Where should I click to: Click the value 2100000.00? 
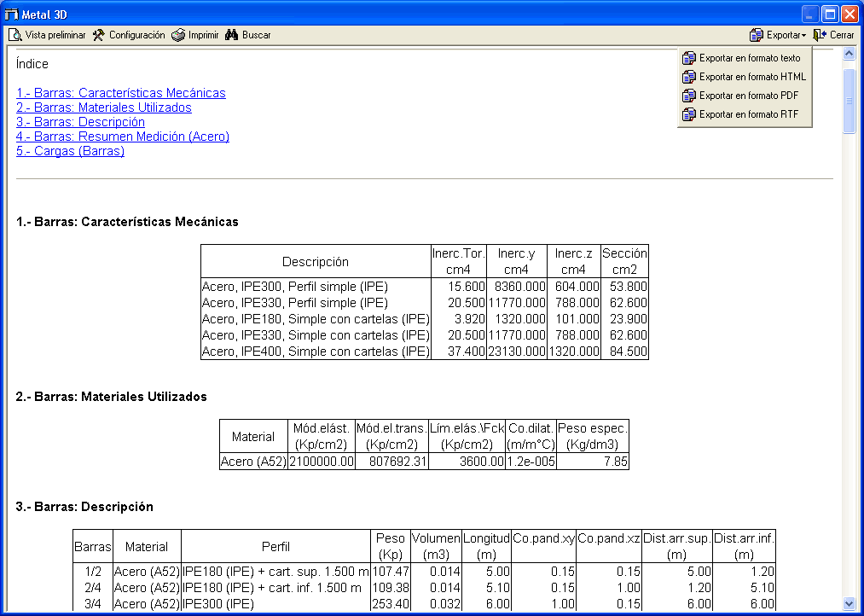coord(322,462)
